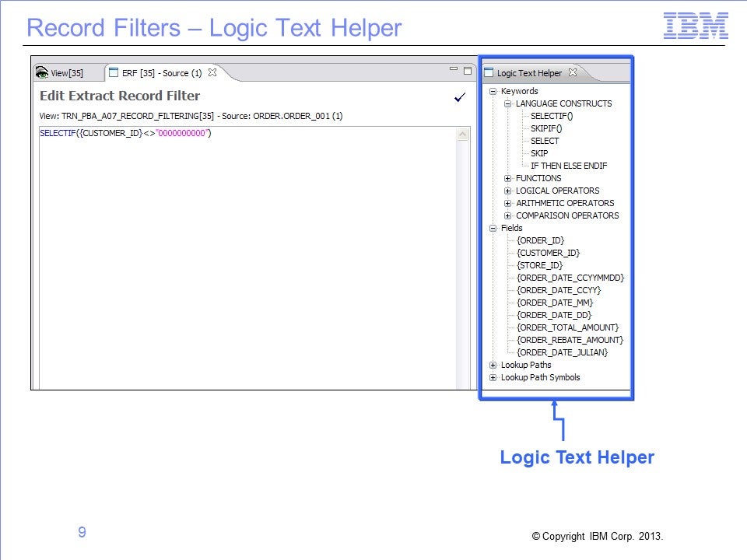Image resolution: width=747 pixels, height=560 pixels.
Task: Select the ERF [35] - Source (1) tab
Action: tap(162, 73)
